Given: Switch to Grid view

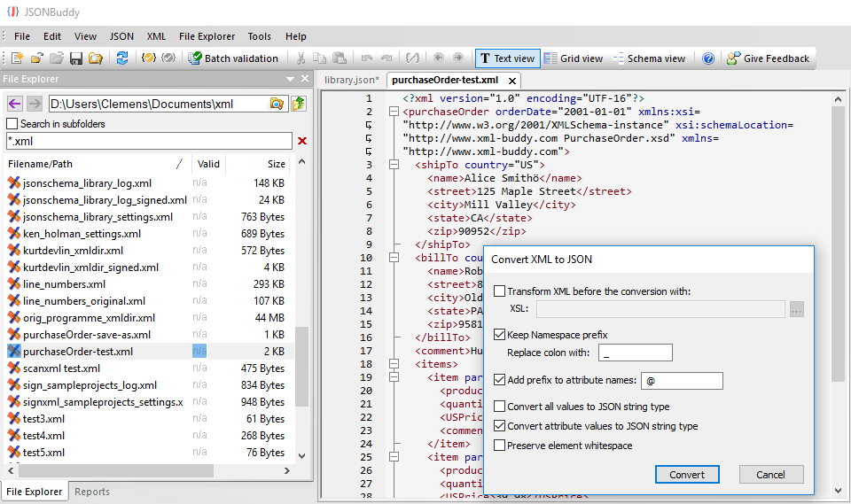Looking at the screenshot, I should (x=574, y=58).
